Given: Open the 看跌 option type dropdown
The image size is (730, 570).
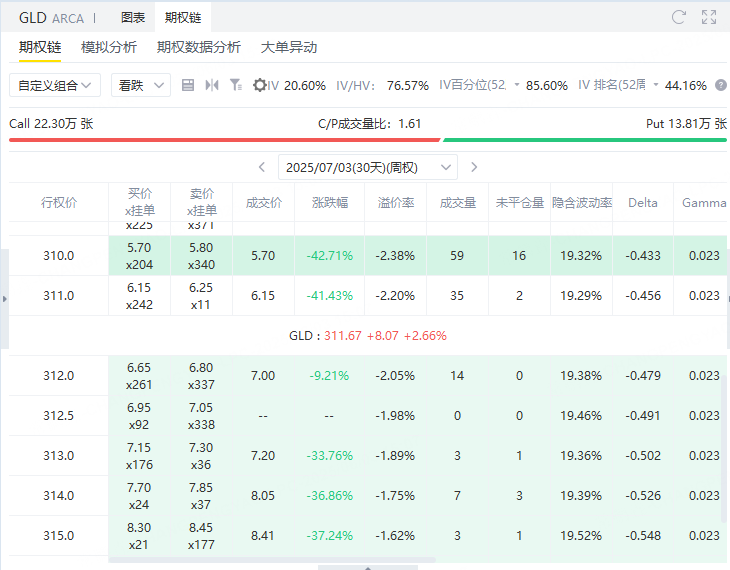Looking at the screenshot, I should pyautogui.click(x=141, y=85).
